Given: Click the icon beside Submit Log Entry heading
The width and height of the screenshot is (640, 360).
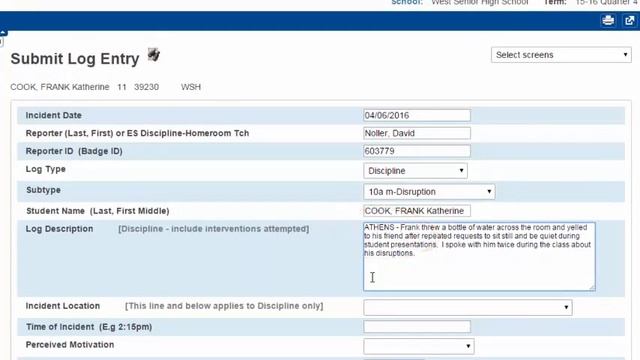Looking at the screenshot, I should (153, 55).
